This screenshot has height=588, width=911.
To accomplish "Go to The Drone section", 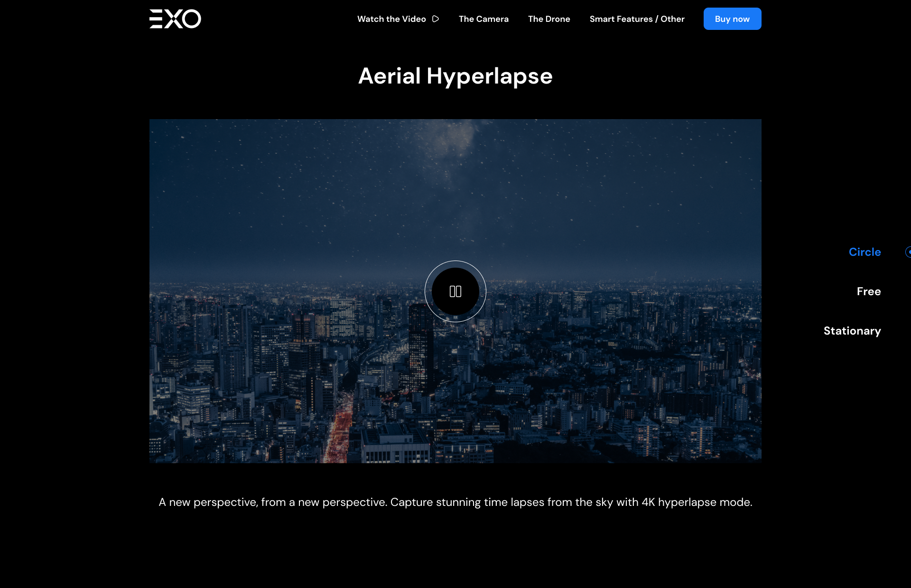I will (549, 19).
